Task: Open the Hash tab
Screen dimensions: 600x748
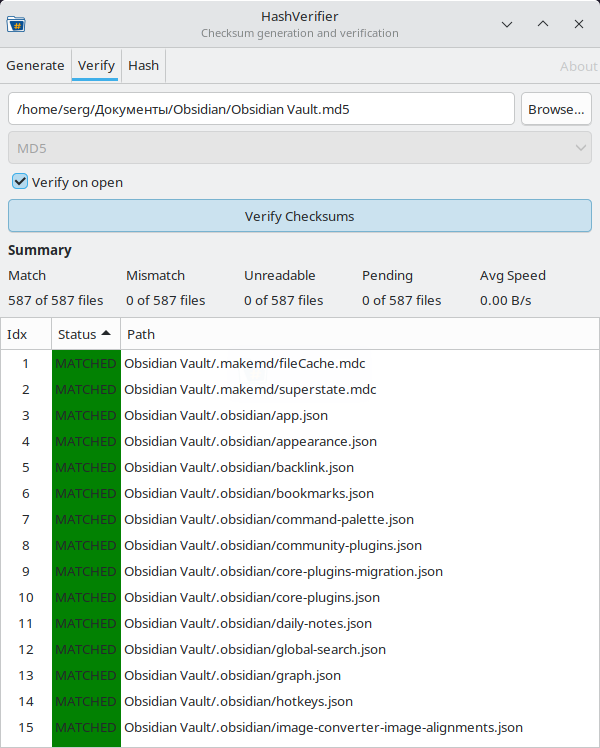Action: coord(144,65)
